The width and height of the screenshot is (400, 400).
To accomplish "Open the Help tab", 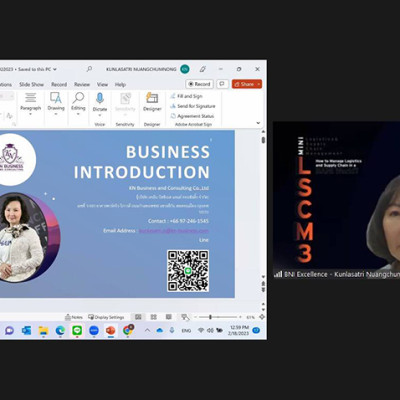I will tap(120, 84).
